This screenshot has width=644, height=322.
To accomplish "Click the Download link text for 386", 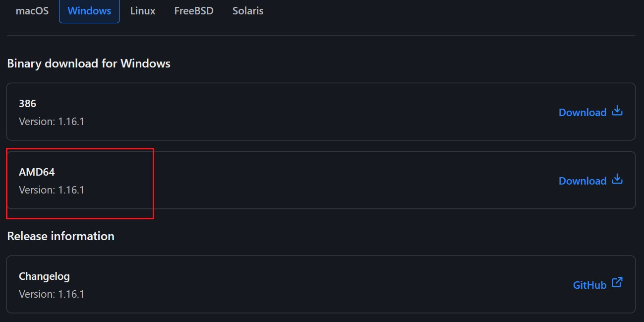I will coord(583,112).
